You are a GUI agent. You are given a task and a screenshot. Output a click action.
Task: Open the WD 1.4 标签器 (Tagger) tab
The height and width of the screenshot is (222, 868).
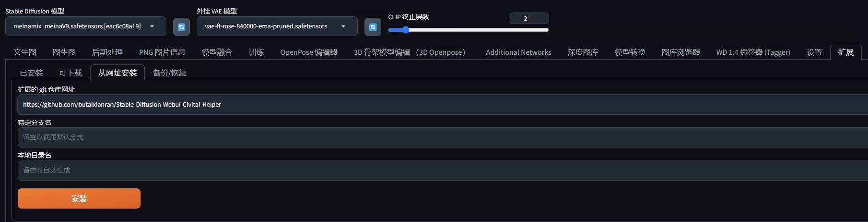(753, 52)
